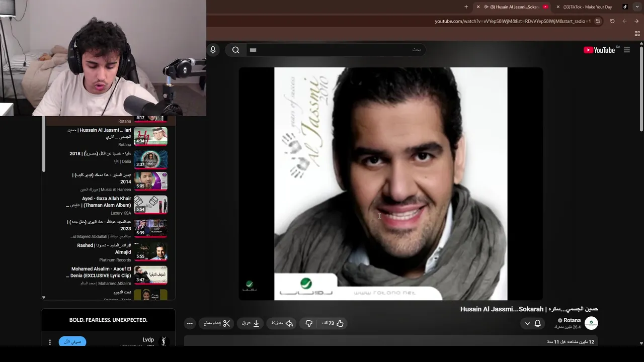Select the Rashed Almajid title text
The height and width of the screenshot is (362, 644).
(104, 248)
